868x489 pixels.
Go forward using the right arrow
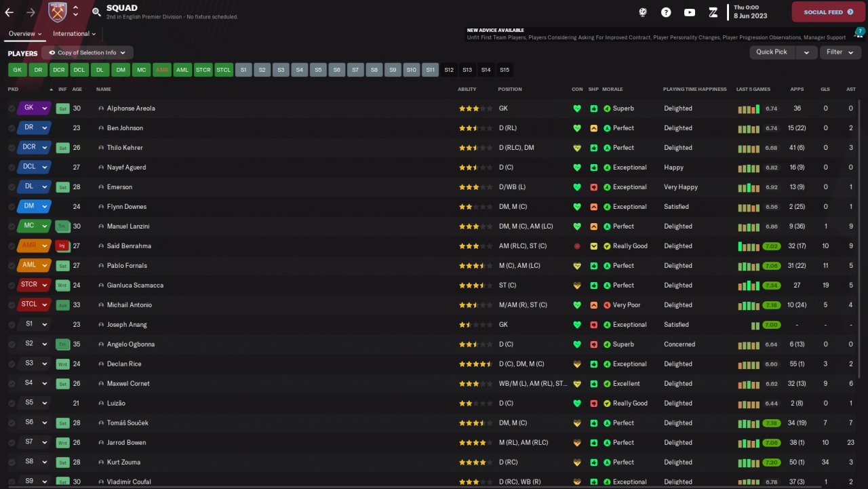pyautogui.click(x=31, y=12)
